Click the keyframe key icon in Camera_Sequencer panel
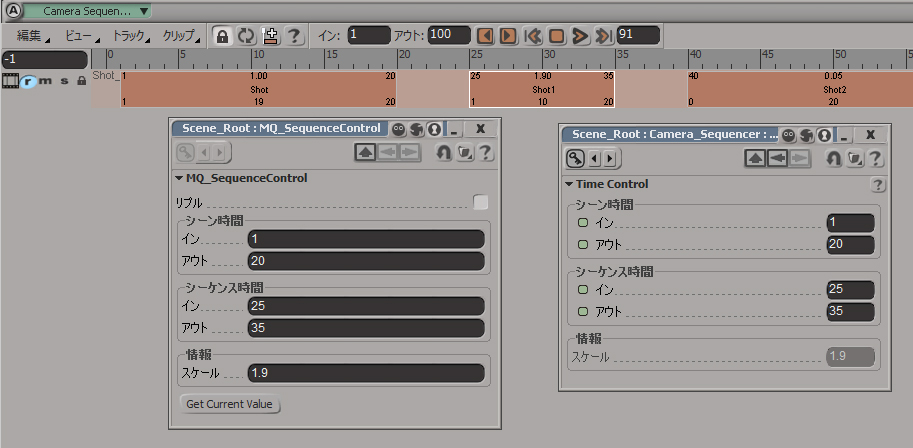Viewport: 913px width, 448px height. click(575, 158)
